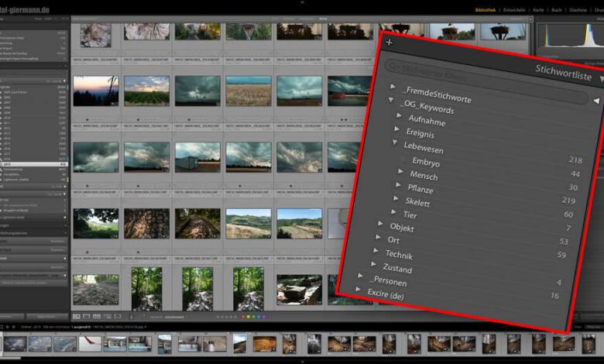Expand the Tier keyword entry
This screenshot has width=604, height=364.
point(394,211)
